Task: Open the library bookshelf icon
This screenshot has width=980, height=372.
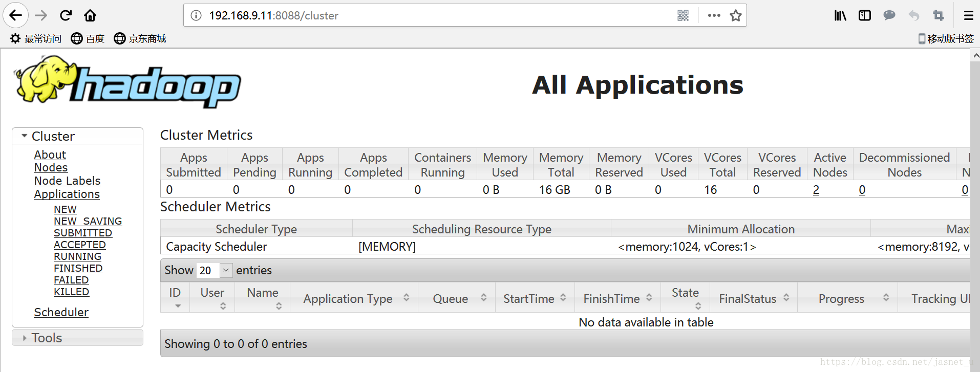Action: [x=840, y=15]
